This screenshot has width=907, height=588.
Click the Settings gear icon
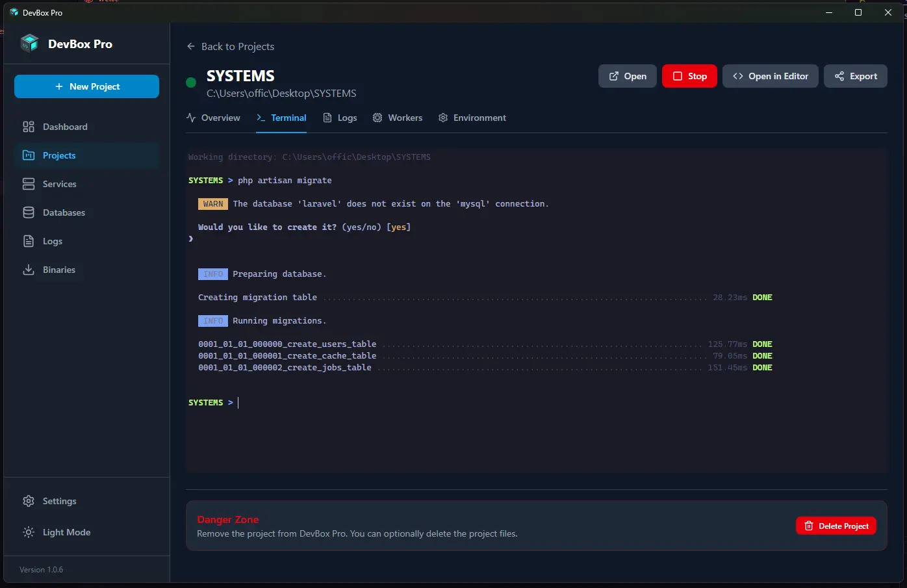pyautogui.click(x=29, y=501)
